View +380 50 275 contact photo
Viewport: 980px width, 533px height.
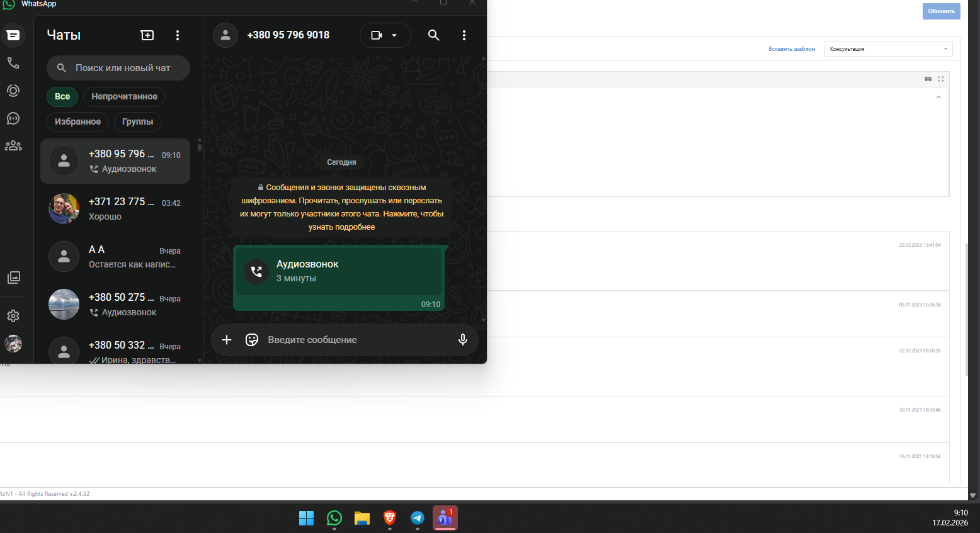pyautogui.click(x=64, y=305)
